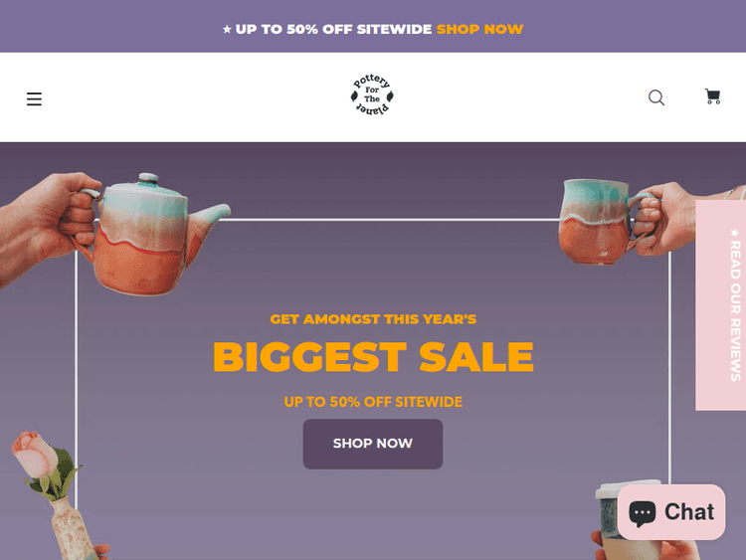Click the 'UP TO 50% OFF SITEWIDE' announcement text
Image resolution: width=746 pixels, height=560 pixels.
pos(333,29)
